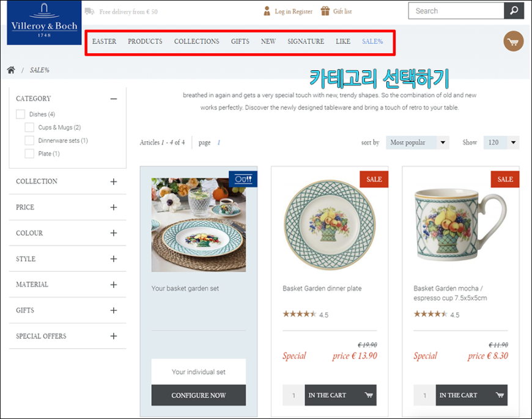This screenshot has height=419, width=532.
Task: Open the EASTER menu
Action: point(104,42)
